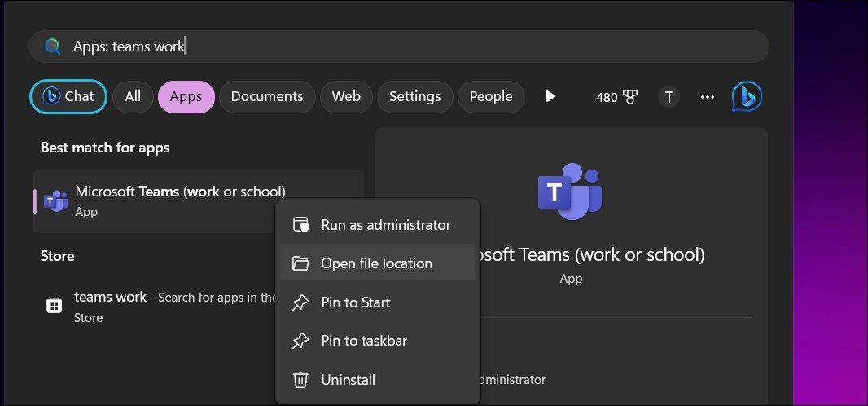Image resolution: width=868 pixels, height=406 pixels.
Task: Select the Apps filter tab
Action: [186, 97]
